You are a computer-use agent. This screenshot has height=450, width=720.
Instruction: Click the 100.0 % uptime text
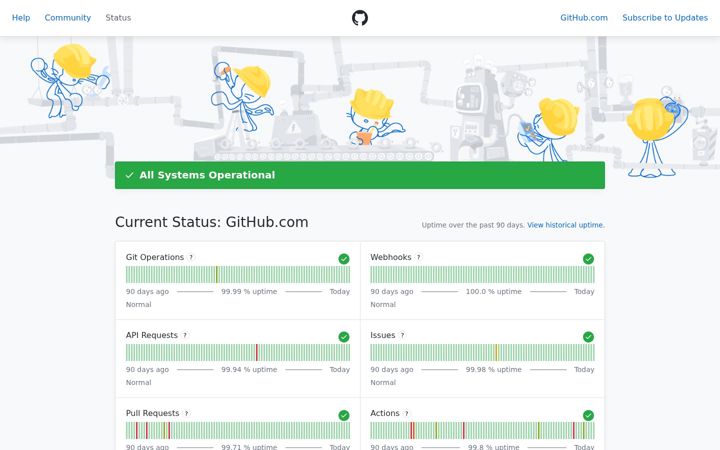[x=494, y=292]
